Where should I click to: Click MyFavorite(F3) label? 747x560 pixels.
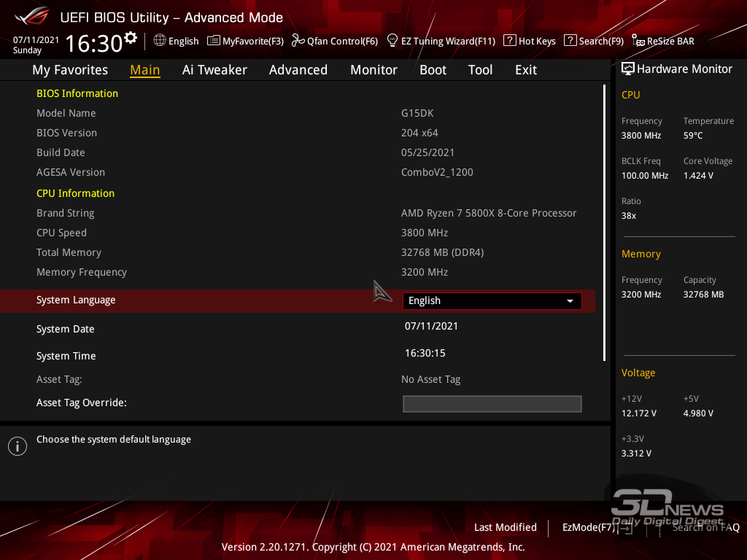[253, 42]
